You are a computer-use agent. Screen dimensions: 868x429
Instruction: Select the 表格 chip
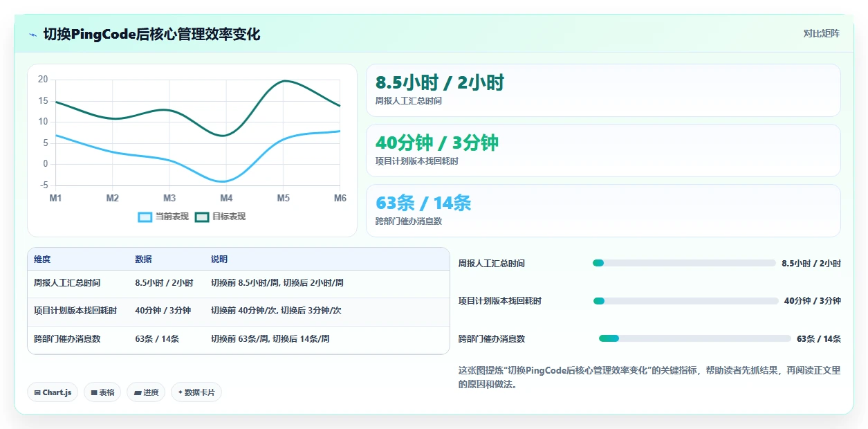point(102,392)
